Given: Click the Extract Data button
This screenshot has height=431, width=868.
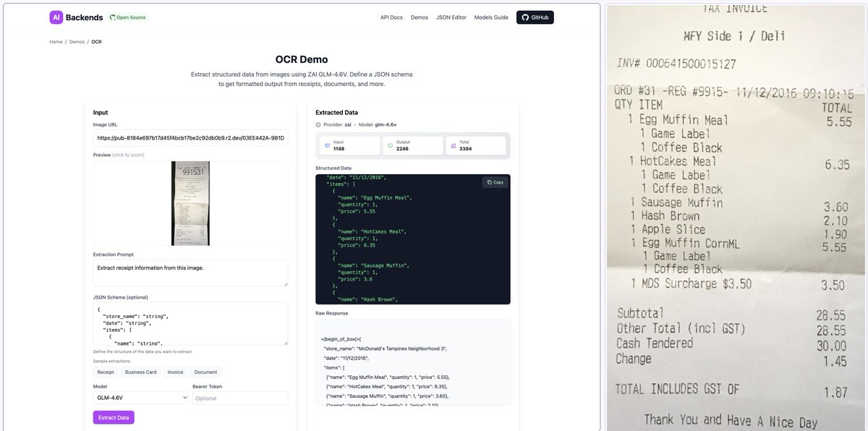Looking at the screenshot, I should click(x=114, y=417).
